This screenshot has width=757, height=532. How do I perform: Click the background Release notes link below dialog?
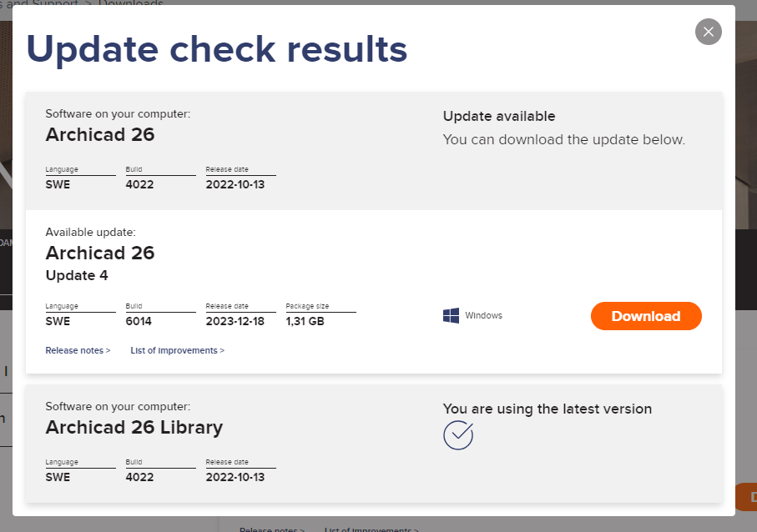272,529
